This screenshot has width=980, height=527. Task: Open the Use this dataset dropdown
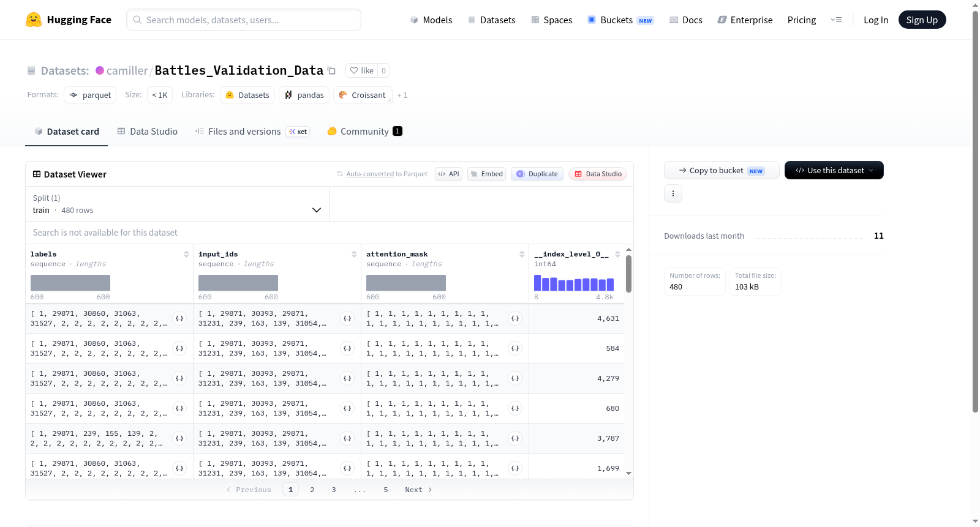[x=834, y=170]
